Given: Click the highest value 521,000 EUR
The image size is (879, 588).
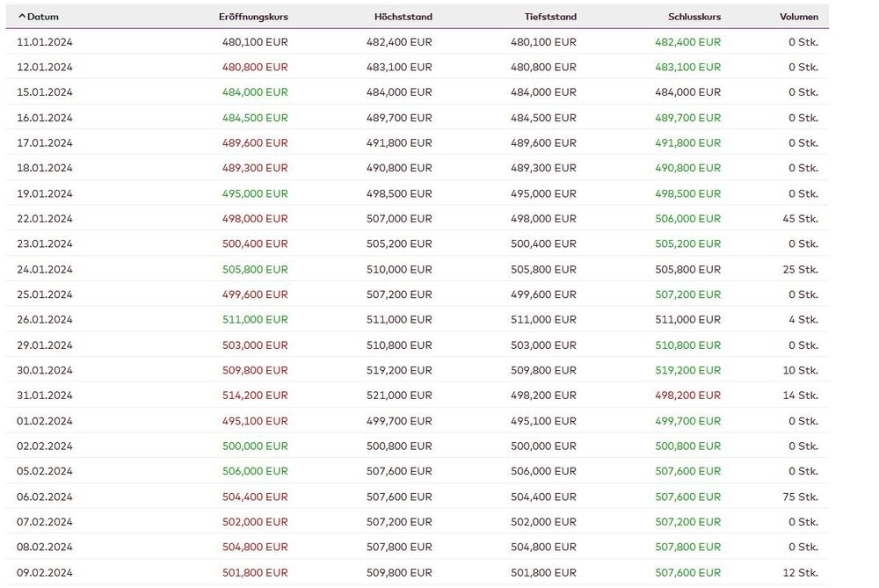Looking at the screenshot, I should coord(399,396).
